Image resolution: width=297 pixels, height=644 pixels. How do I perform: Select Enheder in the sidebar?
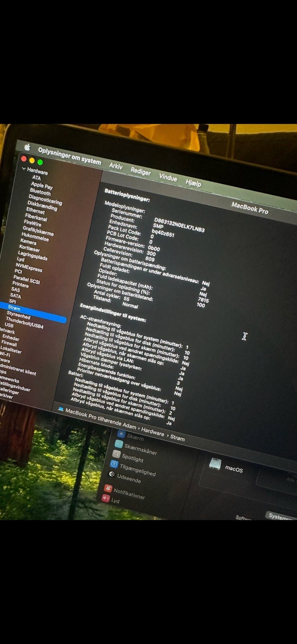tap(11, 338)
